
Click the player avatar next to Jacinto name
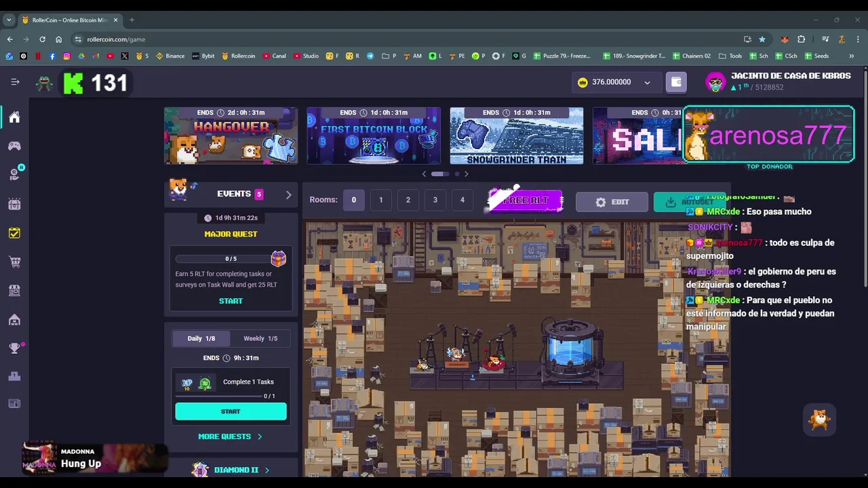point(715,82)
